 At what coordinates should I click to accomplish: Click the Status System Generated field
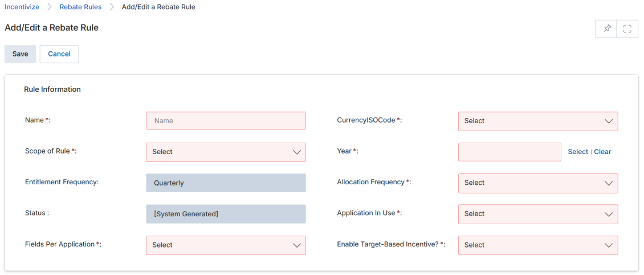click(226, 214)
